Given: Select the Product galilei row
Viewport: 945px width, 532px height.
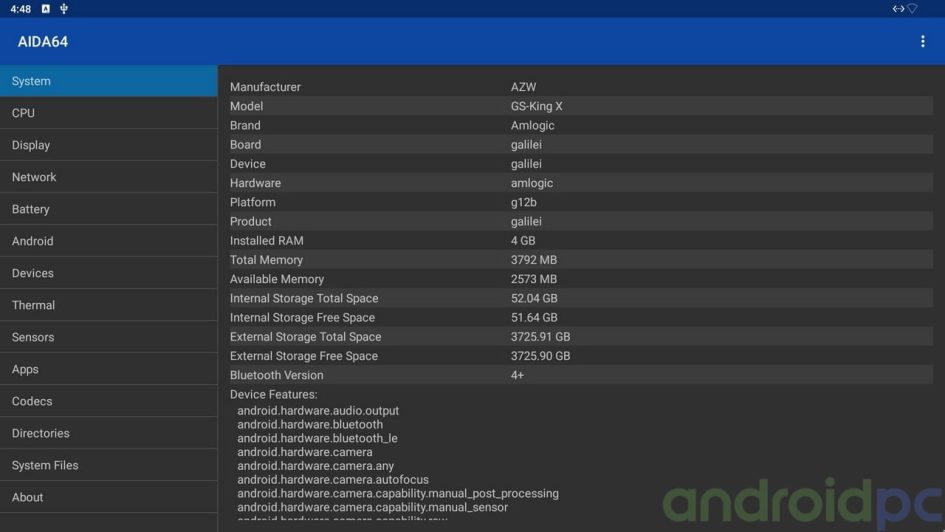Looking at the screenshot, I should pyautogui.click(x=581, y=222).
